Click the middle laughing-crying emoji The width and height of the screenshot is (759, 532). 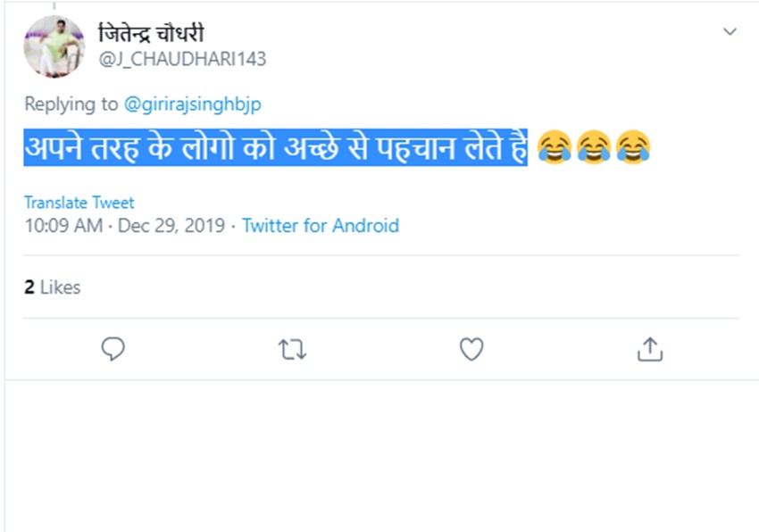(594, 147)
